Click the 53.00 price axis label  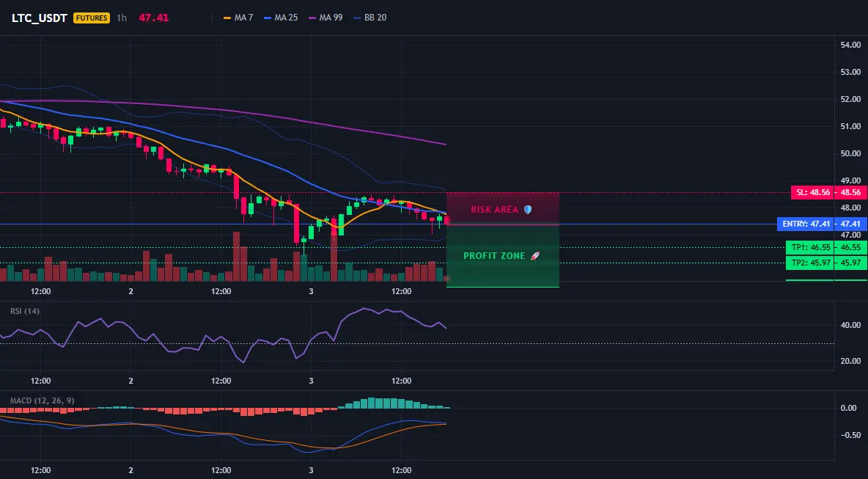(850, 72)
